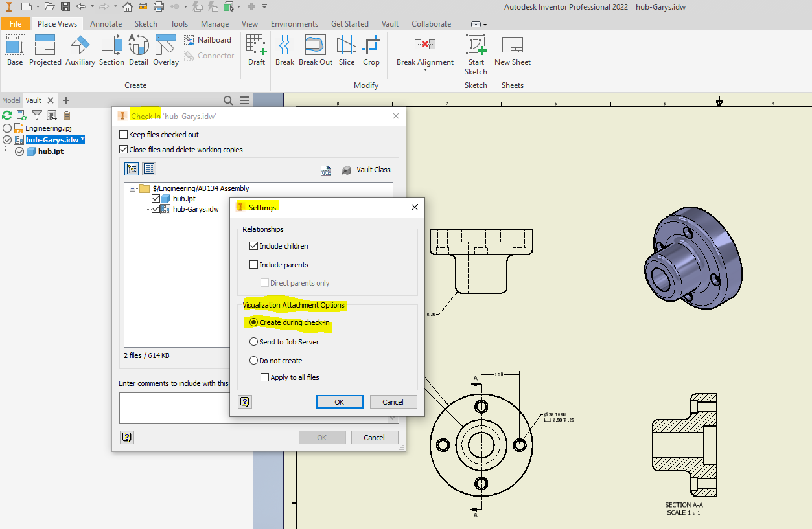Click the Save icon in quick access toolbar
This screenshot has height=529, width=812.
65,6
